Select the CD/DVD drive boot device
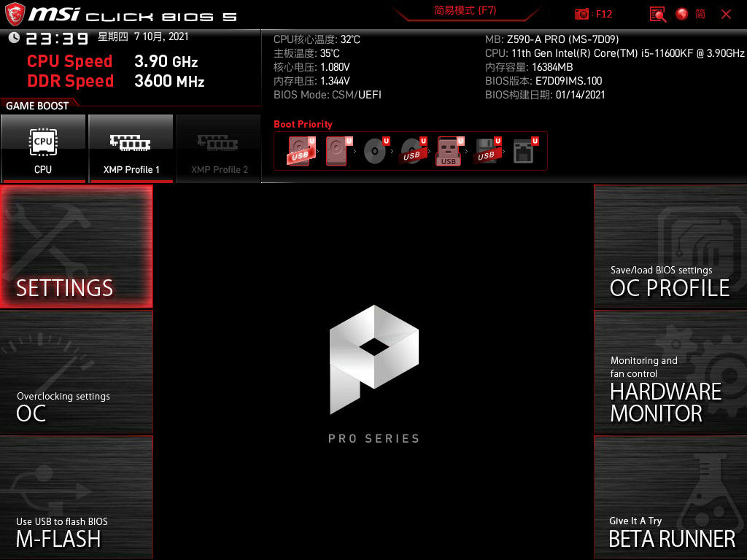Screen dimensions: 747x560 pos(376,152)
